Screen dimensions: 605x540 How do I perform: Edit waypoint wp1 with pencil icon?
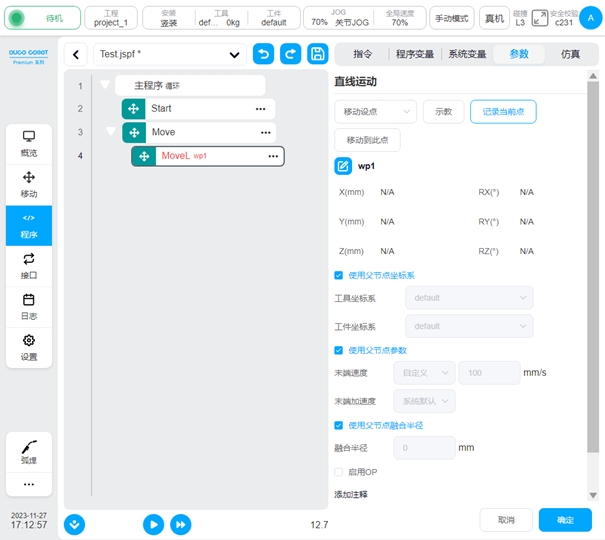pyautogui.click(x=343, y=166)
